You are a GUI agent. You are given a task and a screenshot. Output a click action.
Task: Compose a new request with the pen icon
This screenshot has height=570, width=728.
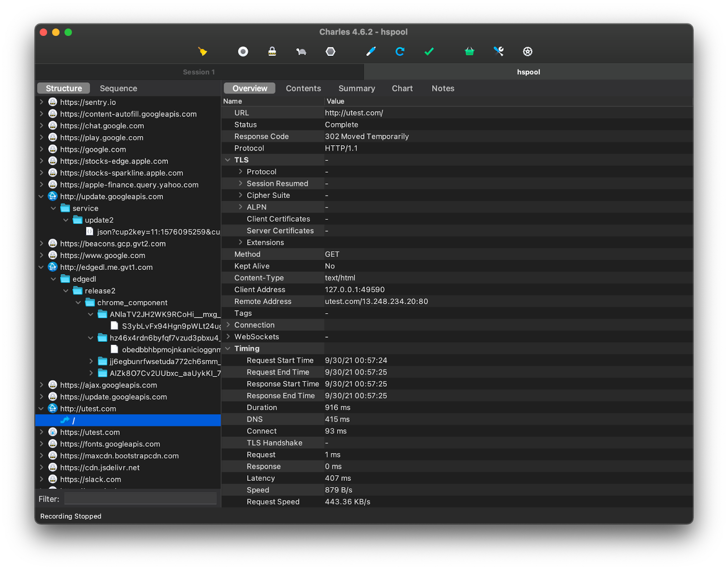(371, 51)
